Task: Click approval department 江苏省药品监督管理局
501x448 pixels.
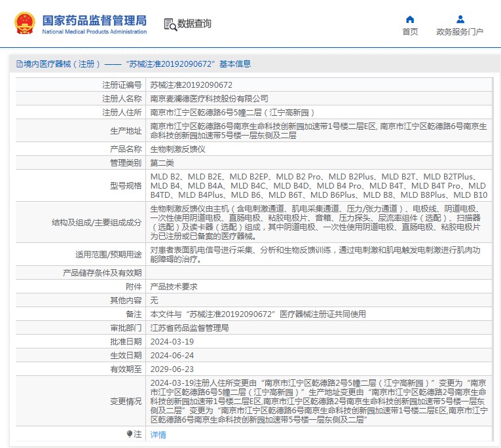Action: tap(189, 327)
